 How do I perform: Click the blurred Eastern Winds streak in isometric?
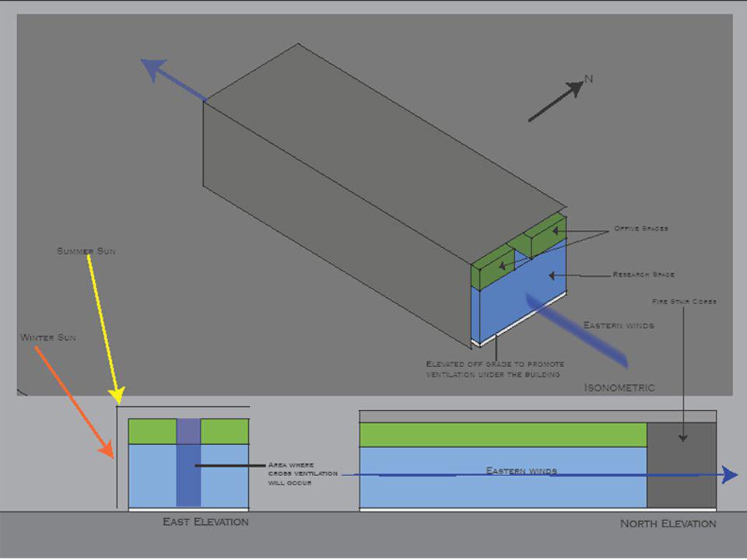click(577, 330)
